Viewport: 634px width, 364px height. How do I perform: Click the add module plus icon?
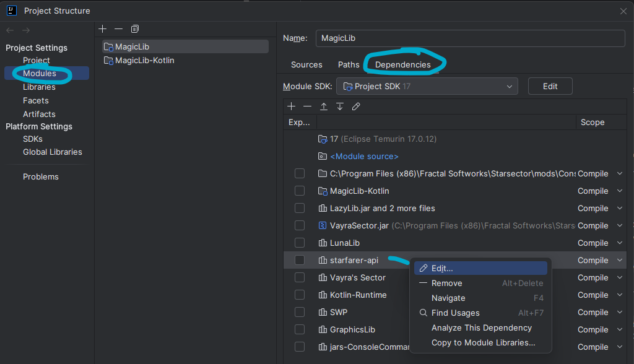tap(103, 28)
